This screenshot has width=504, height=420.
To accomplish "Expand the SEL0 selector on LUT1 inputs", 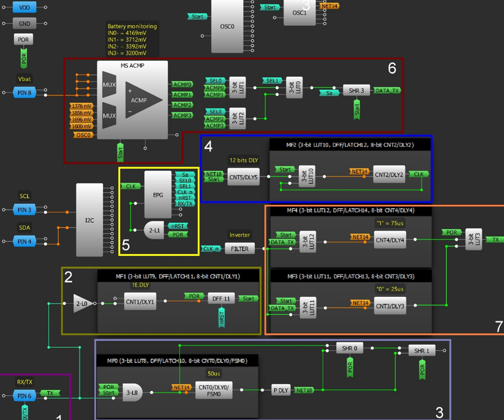I will point(216,80).
